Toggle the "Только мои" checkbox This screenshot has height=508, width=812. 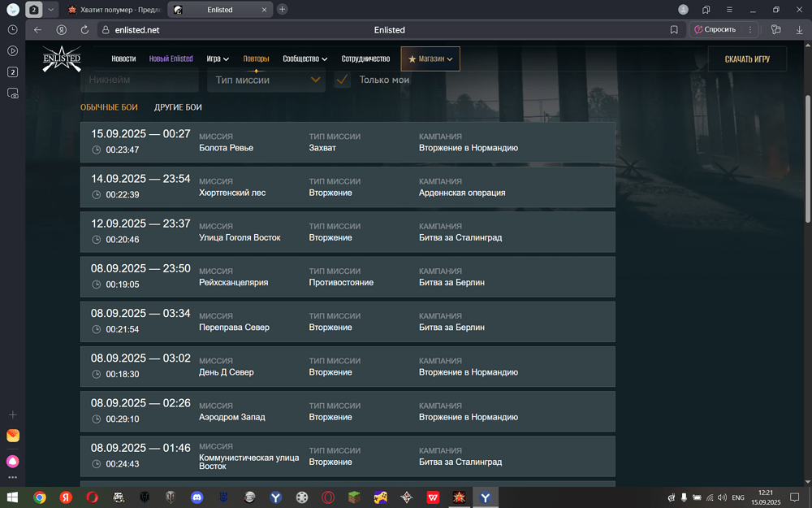pyautogui.click(x=343, y=80)
